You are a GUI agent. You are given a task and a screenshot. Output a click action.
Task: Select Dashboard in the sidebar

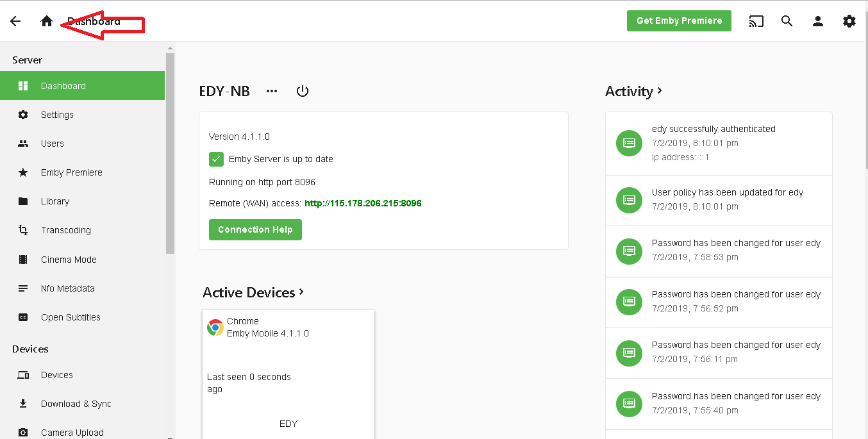tap(82, 86)
